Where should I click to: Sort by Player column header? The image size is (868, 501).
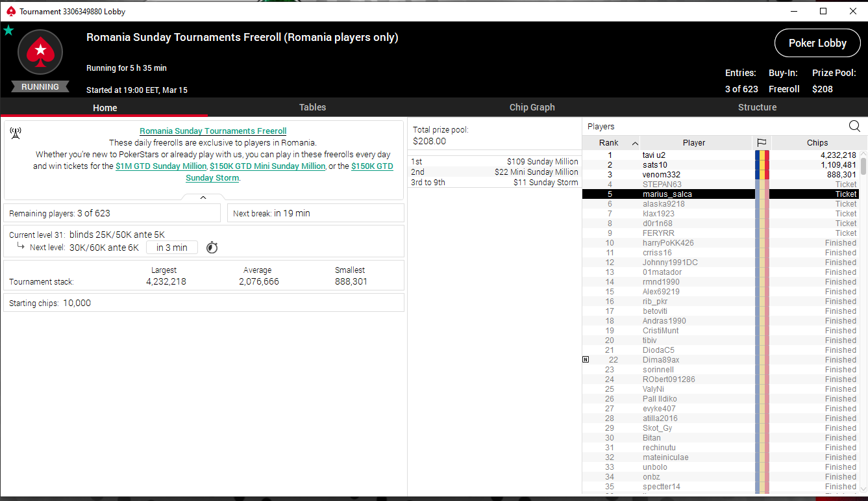coord(694,143)
